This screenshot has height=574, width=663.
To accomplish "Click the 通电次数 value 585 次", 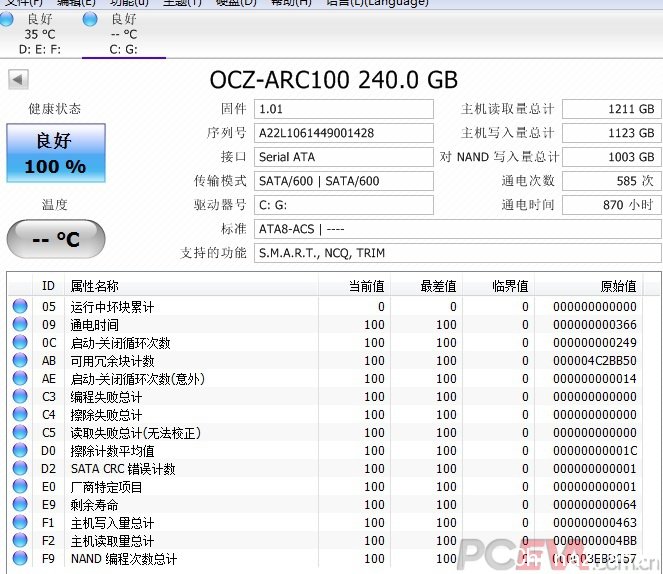I will click(x=611, y=181).
